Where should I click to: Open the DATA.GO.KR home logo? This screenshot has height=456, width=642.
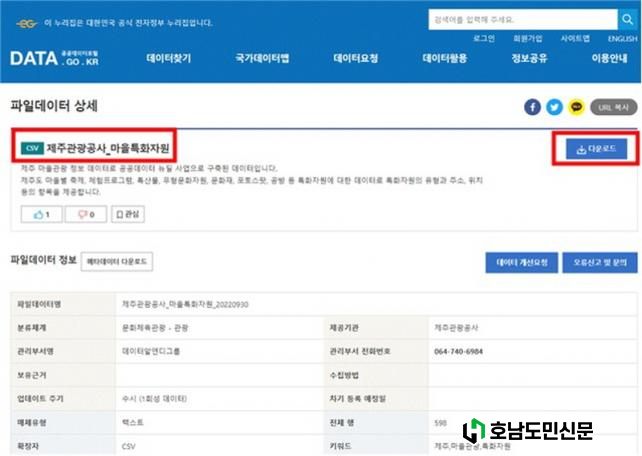tap(54, 59)
